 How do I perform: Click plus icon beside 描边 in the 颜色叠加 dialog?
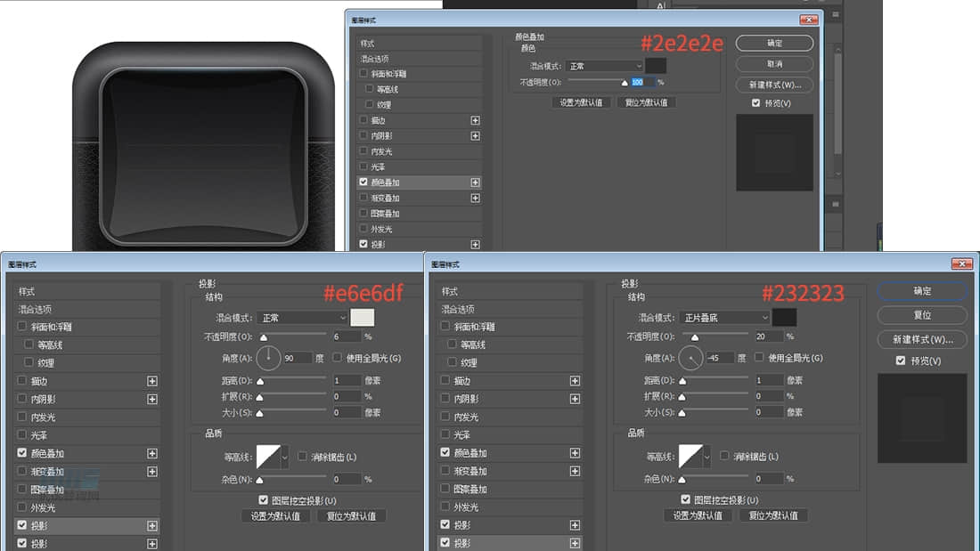[x=475, y=120]
